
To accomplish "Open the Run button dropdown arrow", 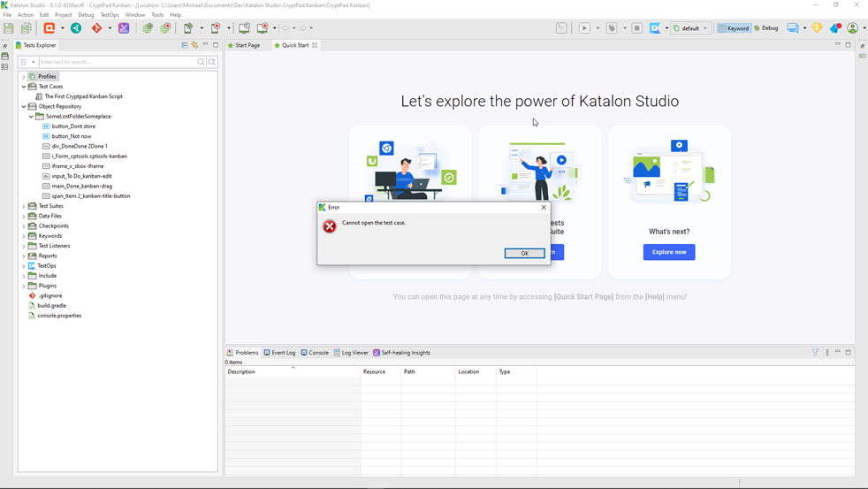I will [598, 28].
